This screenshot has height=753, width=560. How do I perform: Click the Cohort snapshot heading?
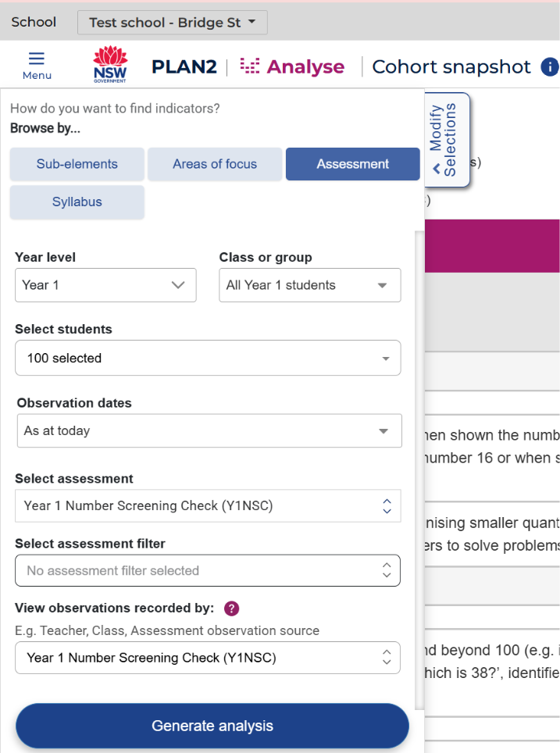coord(451,66)
